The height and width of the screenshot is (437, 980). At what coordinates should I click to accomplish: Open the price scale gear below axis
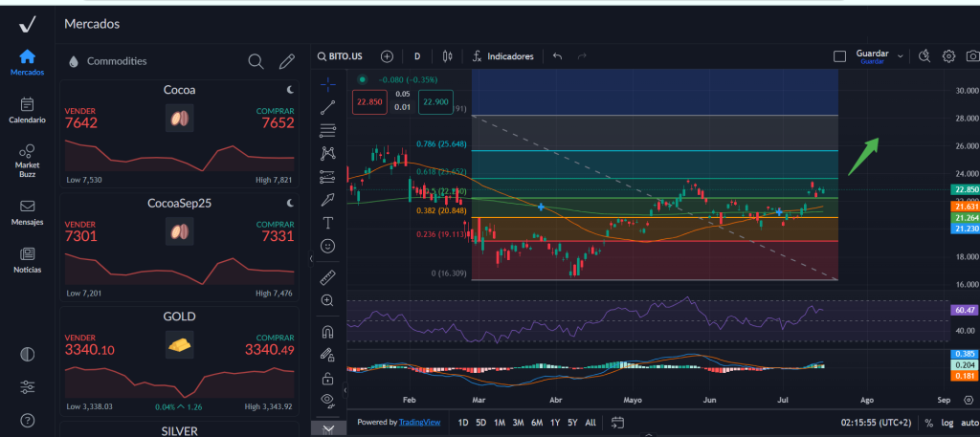[x=968, y=400]
